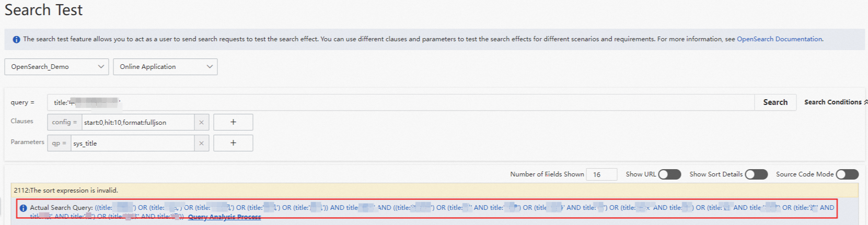
Task: Open the Query Analysis Process link
Action: click(x=224, y=217)
